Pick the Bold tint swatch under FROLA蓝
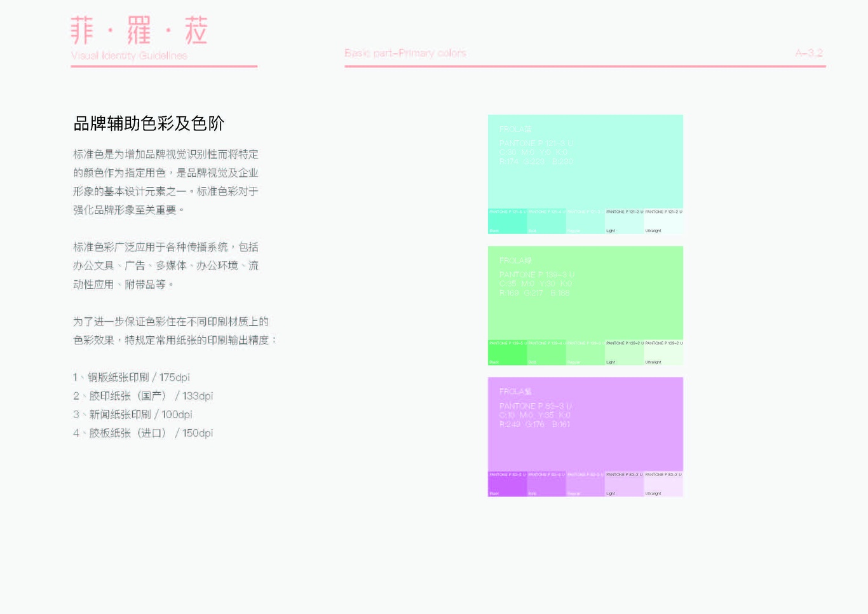 [x=546, y=221]
